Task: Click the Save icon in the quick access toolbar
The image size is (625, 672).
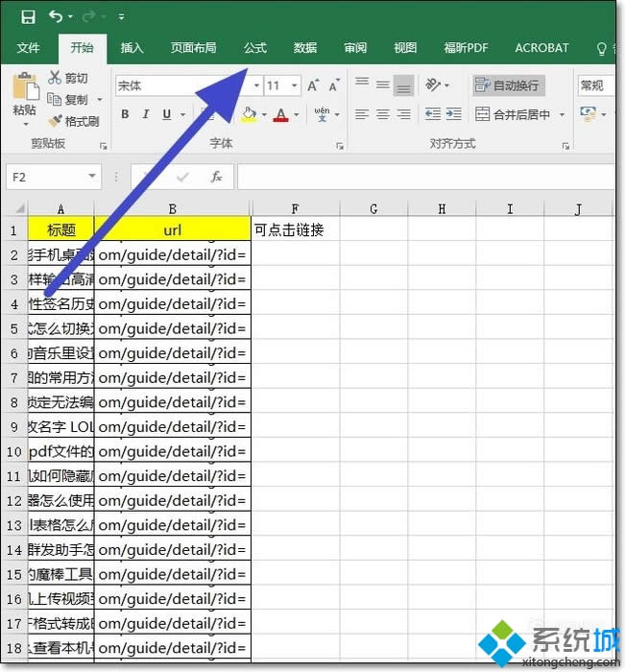Action: pyautogui.click(x=28, y=17)
